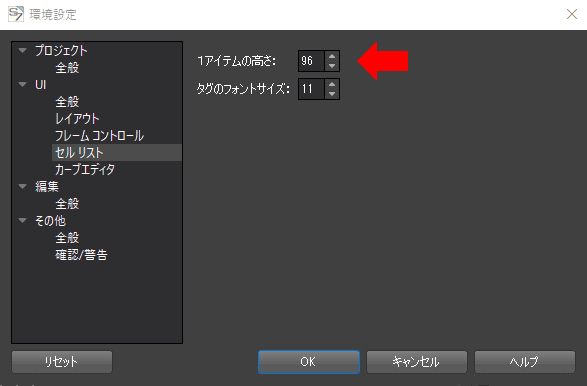
Task: Open help with ヘルプ button
Action: (524, 362)
